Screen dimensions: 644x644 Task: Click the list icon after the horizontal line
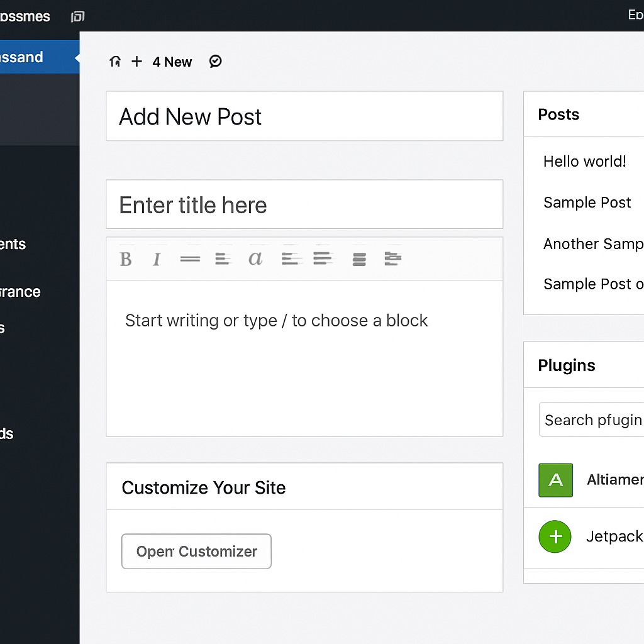223,259
